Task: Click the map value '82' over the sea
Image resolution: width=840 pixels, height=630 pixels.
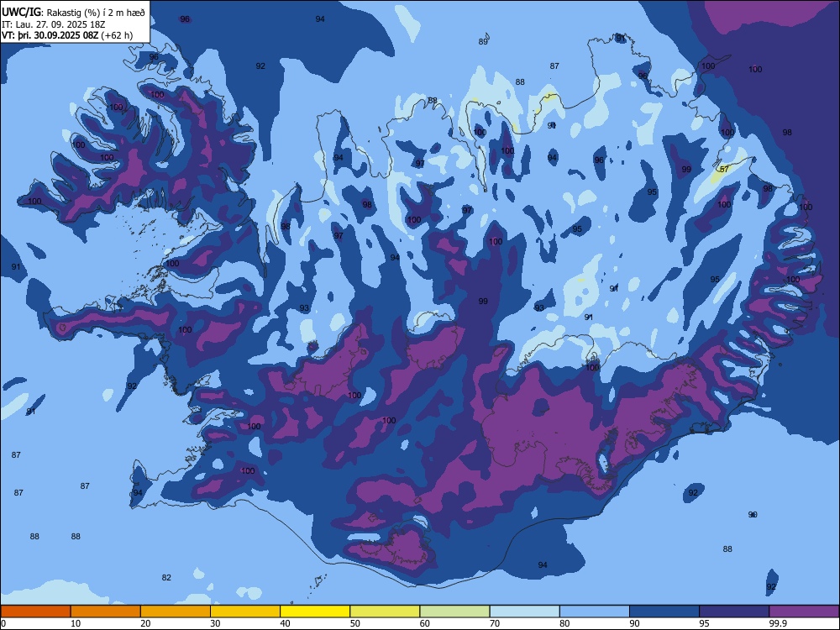Action: coord(166,578)
